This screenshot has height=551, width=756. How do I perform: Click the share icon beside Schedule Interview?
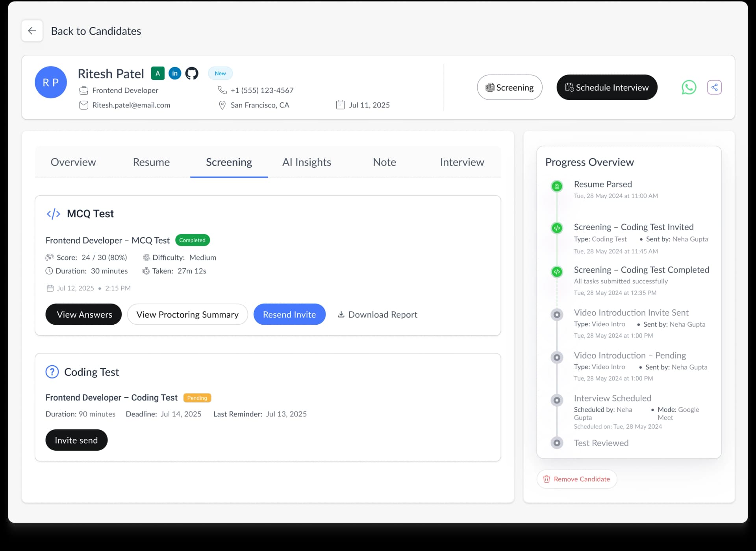(714, 87)
